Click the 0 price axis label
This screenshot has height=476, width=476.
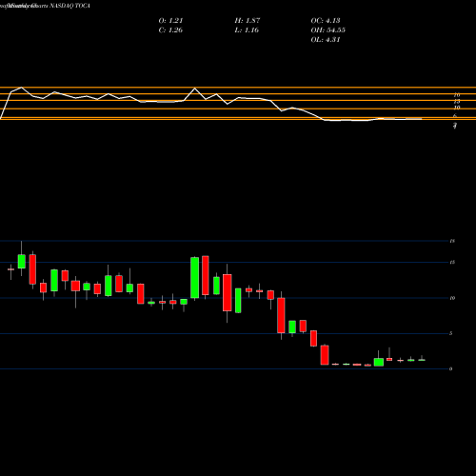(x=450, y=369)
